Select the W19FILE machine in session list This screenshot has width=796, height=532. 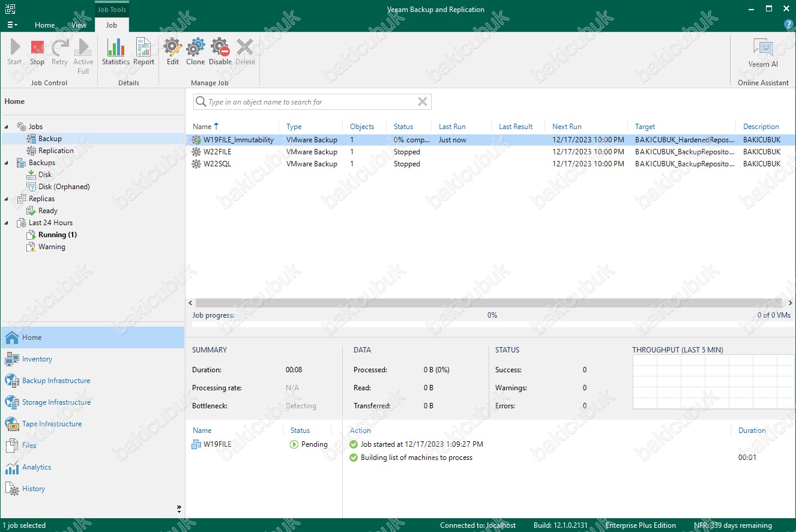(212, 444)
